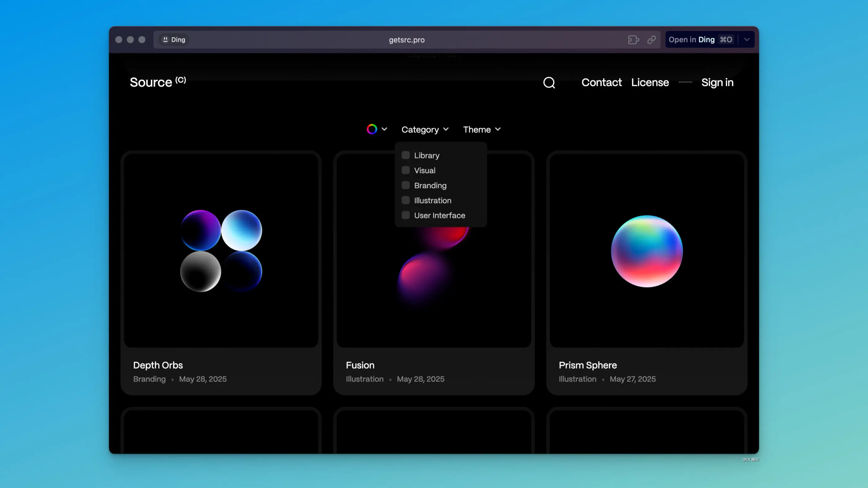
Task: Click the Illustration label under Prism Sphere
Action: pos(578,379)
